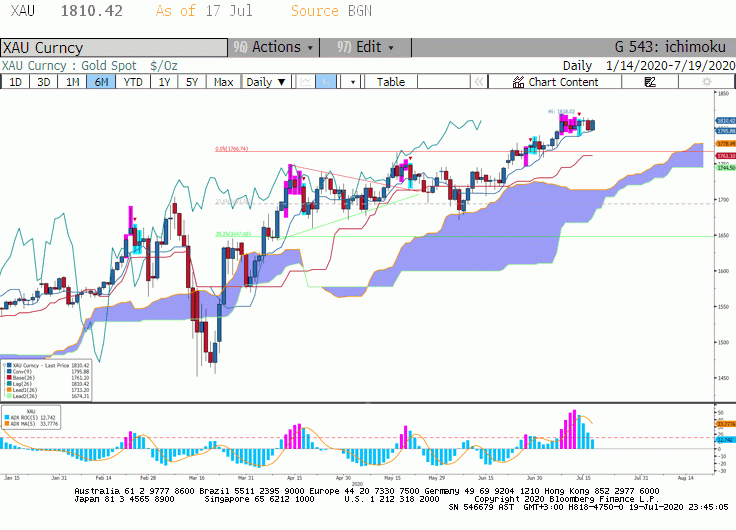Click the G 543: ichimoku title

pos(670,47)
